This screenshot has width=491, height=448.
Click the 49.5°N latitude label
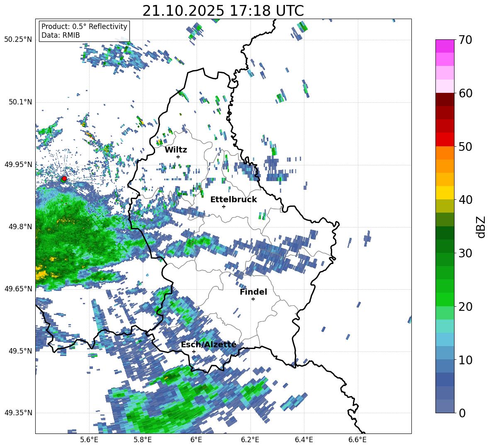(20, 351)
